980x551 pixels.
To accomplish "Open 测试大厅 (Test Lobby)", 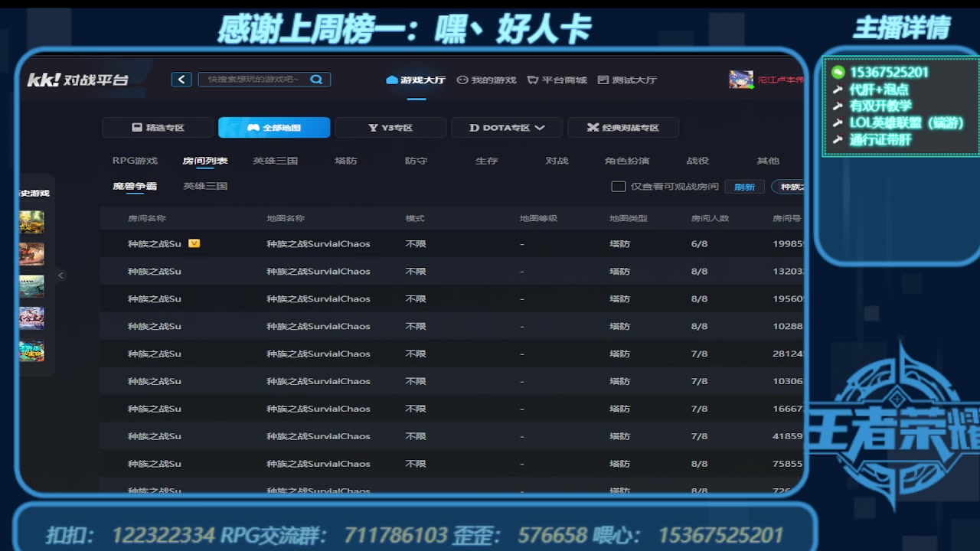I will [x=627, y=80].
